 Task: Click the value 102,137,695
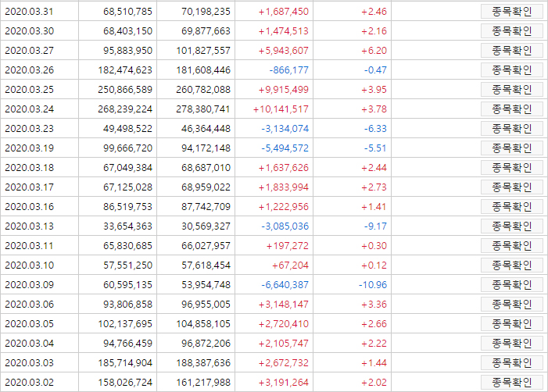pyautogui.click(x=125, y=324)
